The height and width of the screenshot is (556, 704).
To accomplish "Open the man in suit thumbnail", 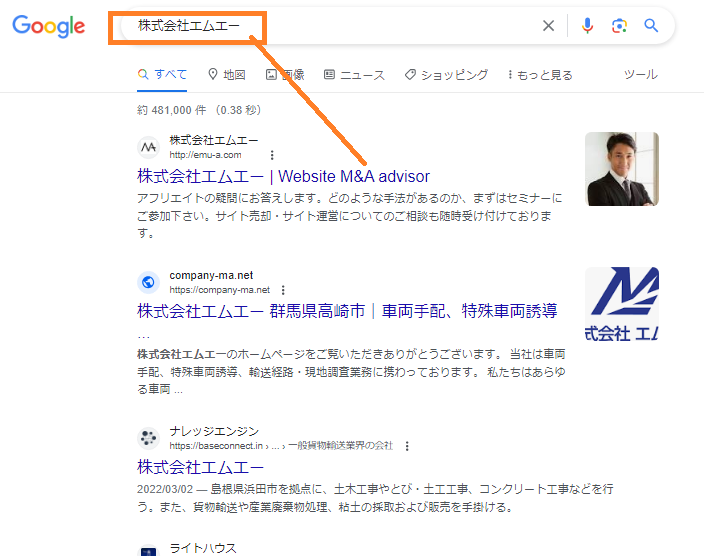I will pyautogui.click(x=622, y=169).
